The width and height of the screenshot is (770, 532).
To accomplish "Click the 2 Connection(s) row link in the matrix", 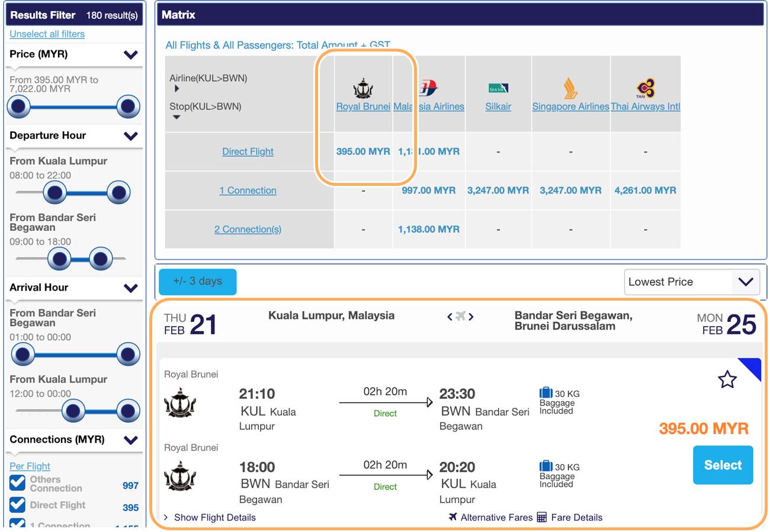I will 248,230.
